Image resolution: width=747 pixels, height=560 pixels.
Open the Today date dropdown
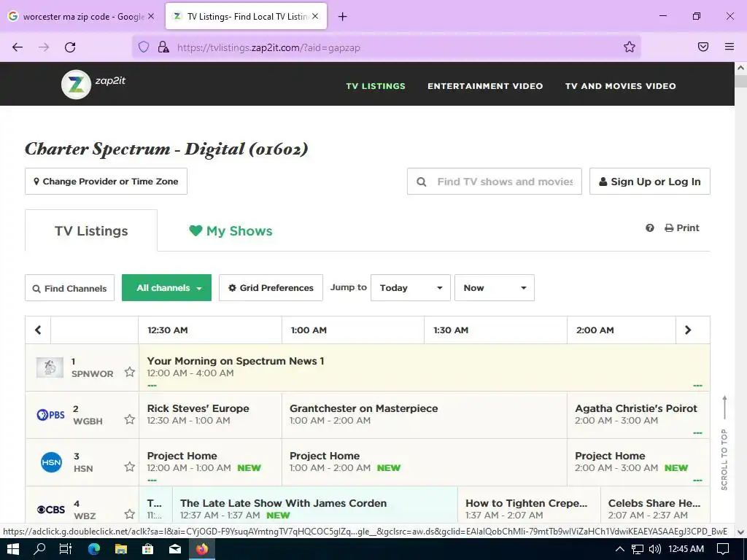pos(411,287)
